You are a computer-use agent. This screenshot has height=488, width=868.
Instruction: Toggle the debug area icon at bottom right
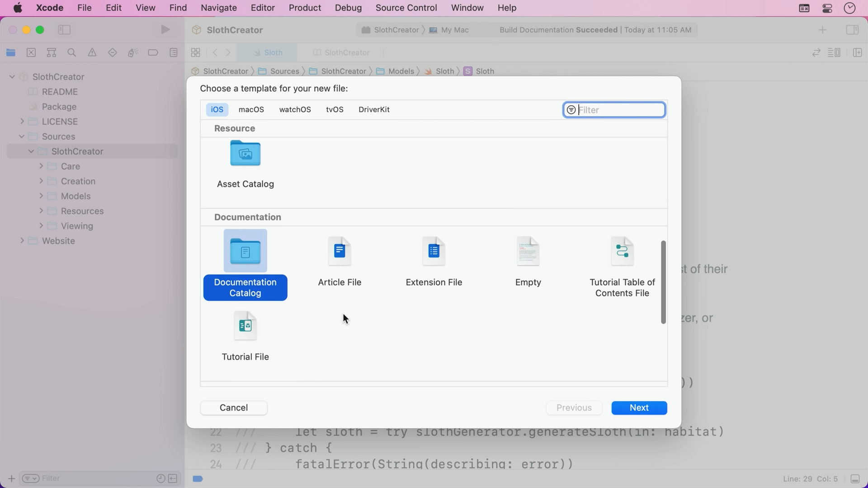point(855,479)
